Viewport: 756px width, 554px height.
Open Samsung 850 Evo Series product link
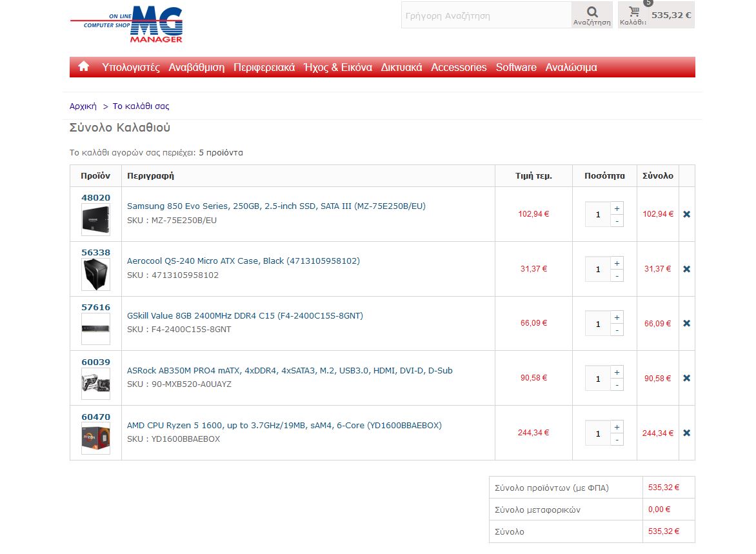(x=276, y=206)
